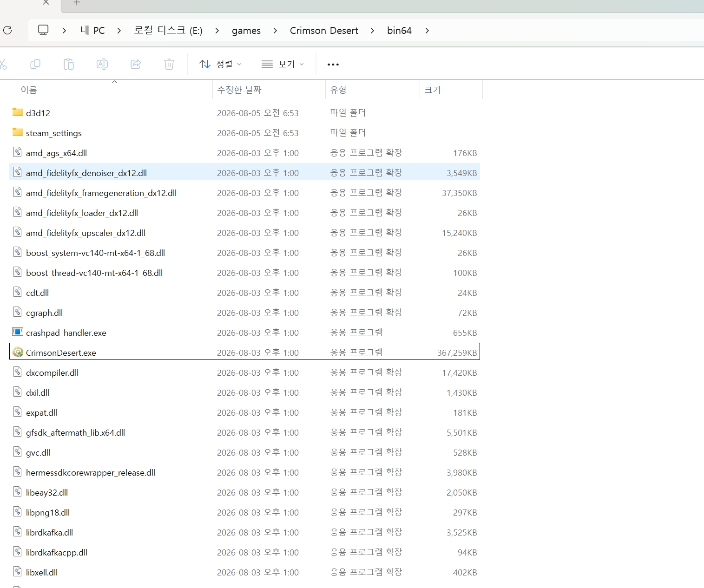Click the dxcompiler.dll file icon

coord(18,372)
